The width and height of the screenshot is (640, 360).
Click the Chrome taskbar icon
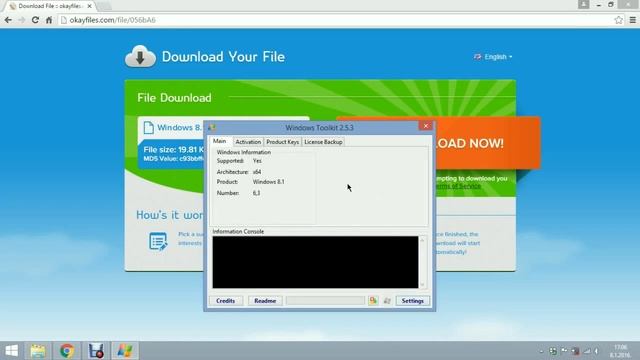coord(67,351)
